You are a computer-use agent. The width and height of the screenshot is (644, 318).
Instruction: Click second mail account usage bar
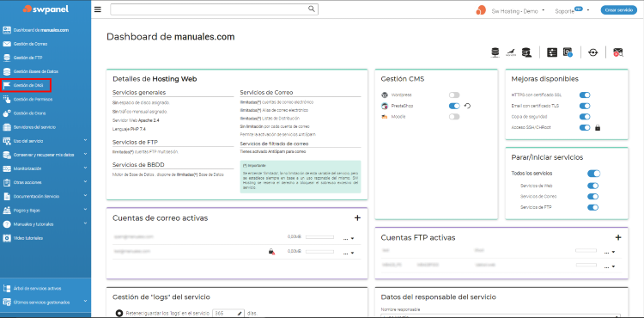click(320, 252)
